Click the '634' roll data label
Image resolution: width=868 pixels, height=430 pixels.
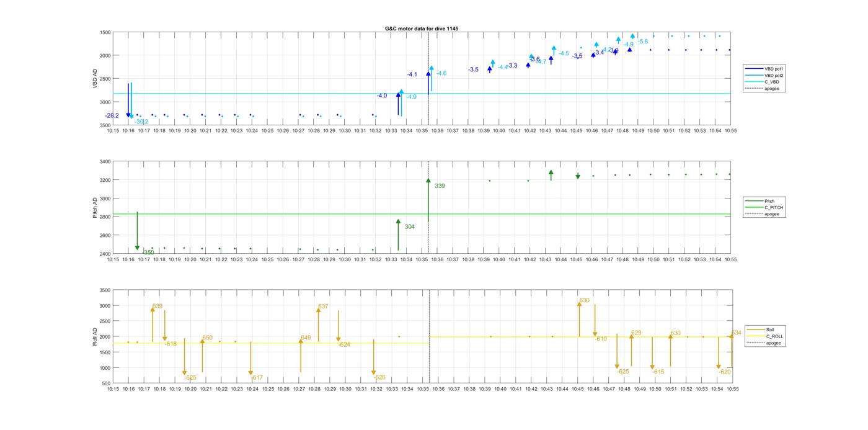pos(737,333)
